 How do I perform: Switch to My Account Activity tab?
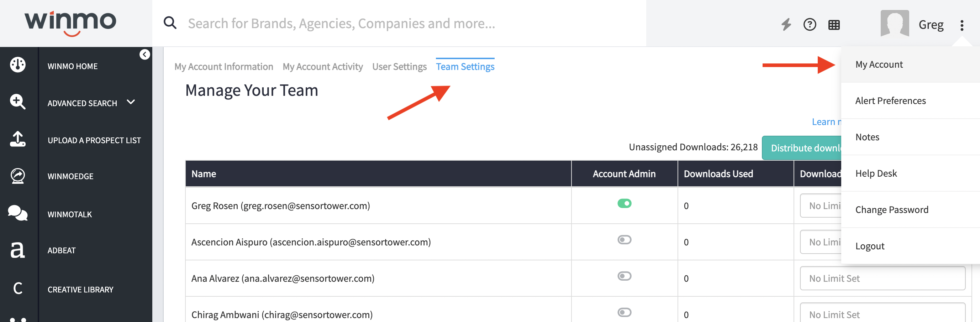[323, 67]
